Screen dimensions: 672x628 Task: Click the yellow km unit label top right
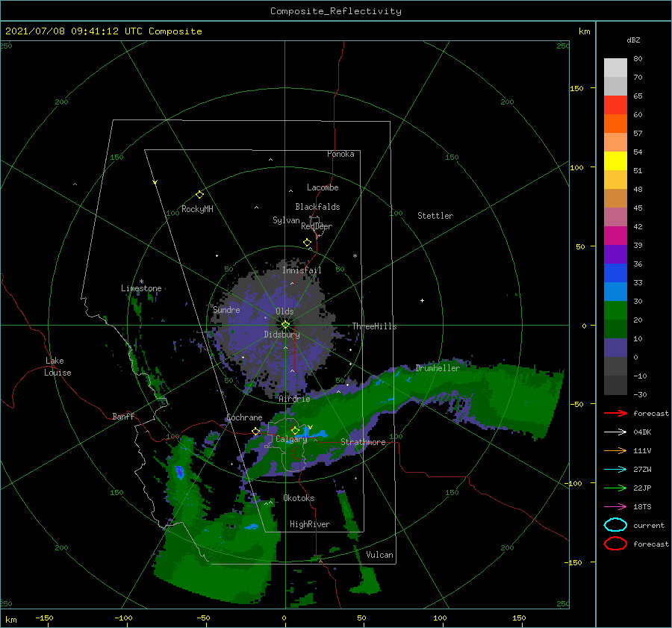point(584,31)
